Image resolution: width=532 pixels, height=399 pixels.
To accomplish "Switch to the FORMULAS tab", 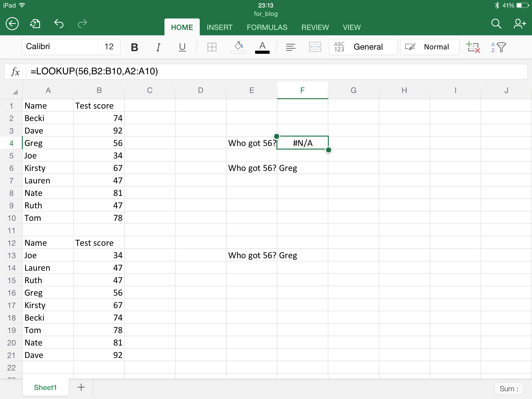I will tap(267, 27).
